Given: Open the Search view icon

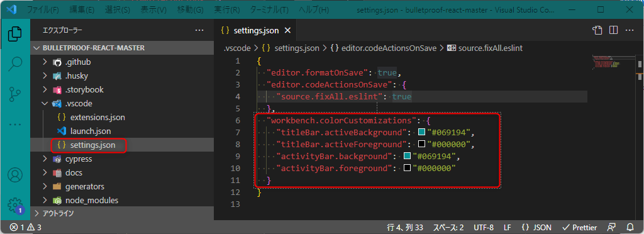Looking at the screenshot, I should coord(15,64).
